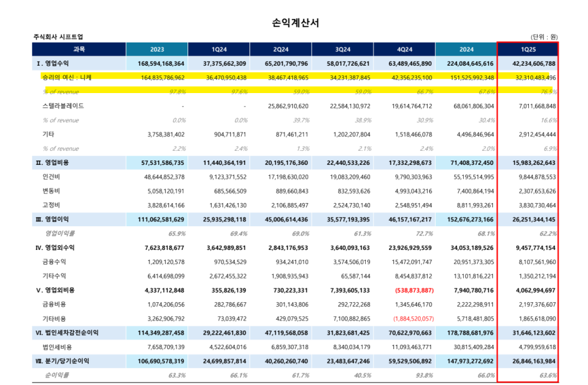Select the 순이익률 row label
This screenshot has width=588, height=385.
pos(57,375)
